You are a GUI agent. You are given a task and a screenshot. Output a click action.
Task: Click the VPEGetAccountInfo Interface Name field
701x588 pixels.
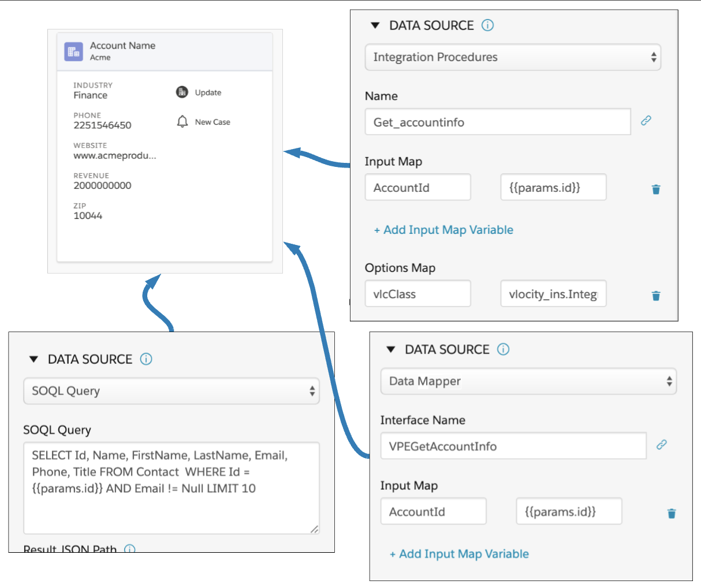point(513,446)
